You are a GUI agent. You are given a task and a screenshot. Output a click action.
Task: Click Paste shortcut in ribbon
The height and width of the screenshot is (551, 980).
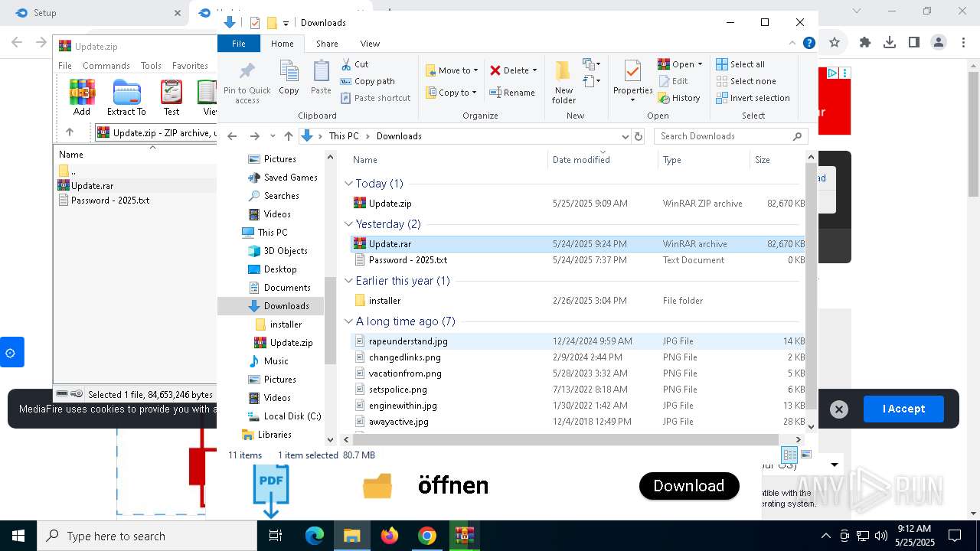(x=375, y=98)
